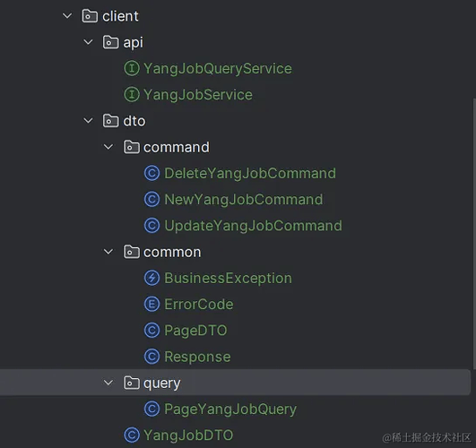The height and width of the screenshot is (448, 476).
Task: Select UpdateYangJobCommand class file
Action: (x=253, y=226)
